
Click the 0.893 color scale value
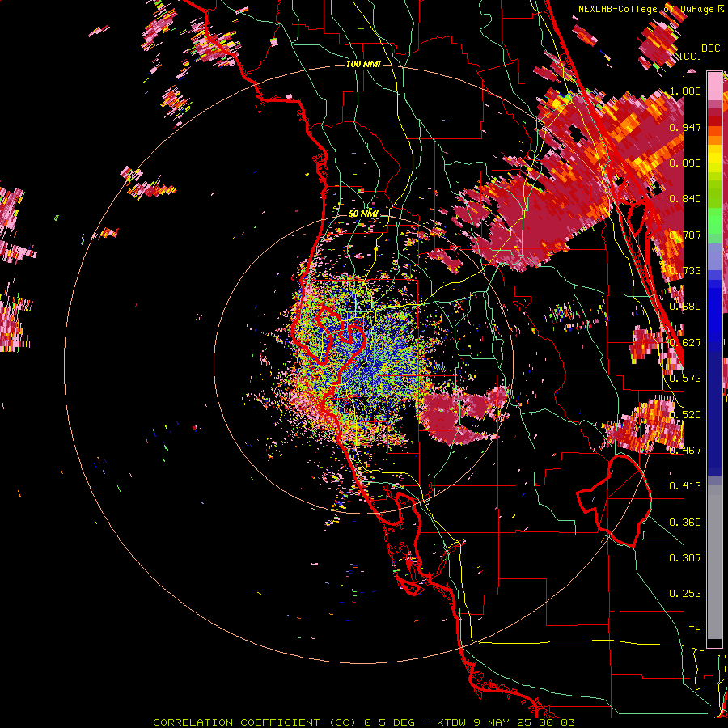[x=685, y=163]
